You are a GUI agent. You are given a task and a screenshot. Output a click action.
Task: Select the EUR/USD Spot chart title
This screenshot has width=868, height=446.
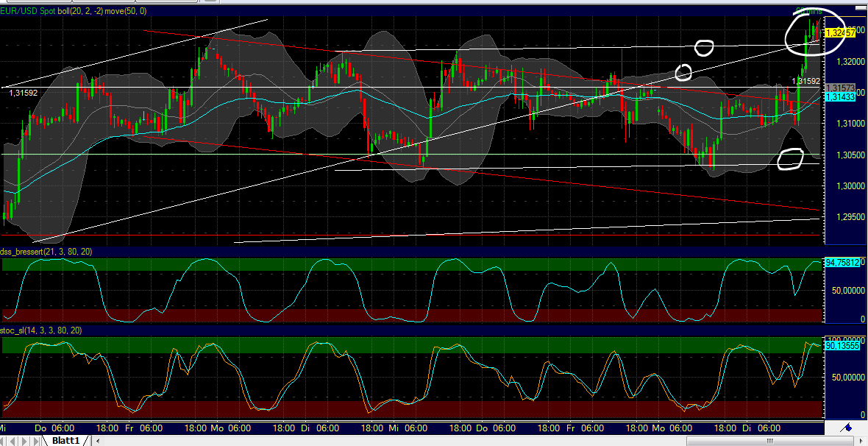pyautogui.click(x=29, y=11)
